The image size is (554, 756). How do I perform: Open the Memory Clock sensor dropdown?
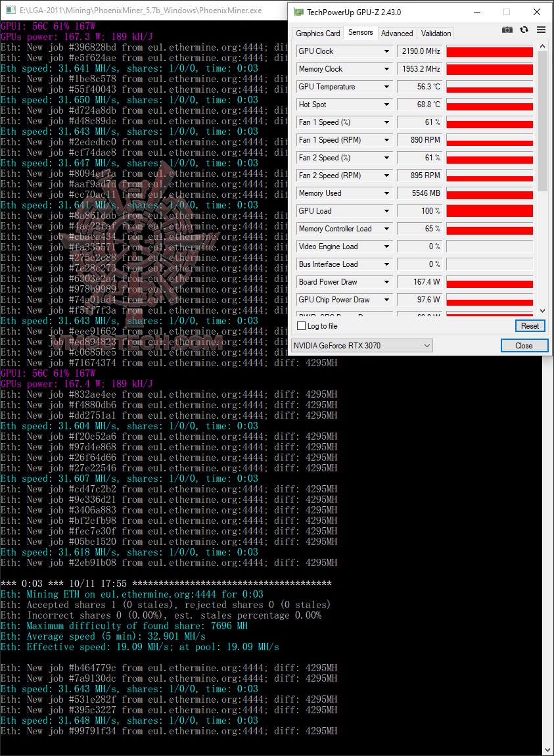coord(386,69)
